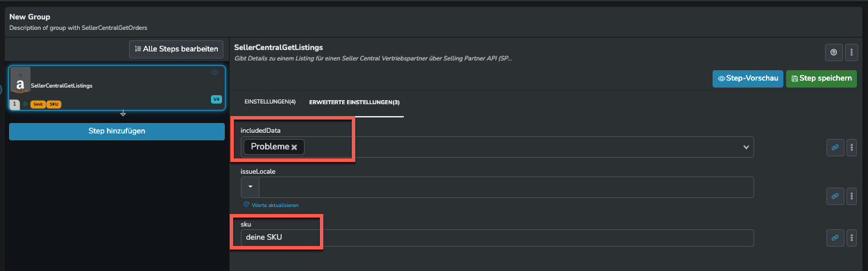Viewport: 868px width, 271px height.
Task: Remove the Probleme tag with its x
Action: [294, 147]
